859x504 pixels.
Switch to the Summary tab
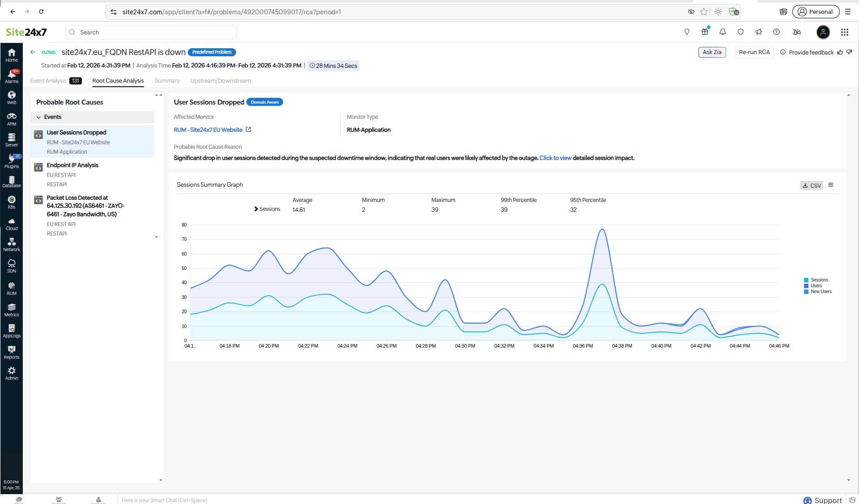point(167,81)
